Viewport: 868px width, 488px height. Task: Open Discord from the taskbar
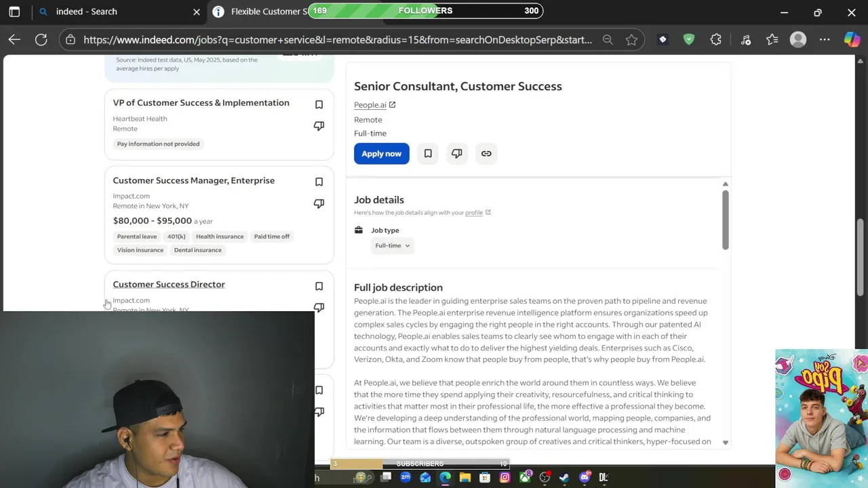[x=585, y=477]
